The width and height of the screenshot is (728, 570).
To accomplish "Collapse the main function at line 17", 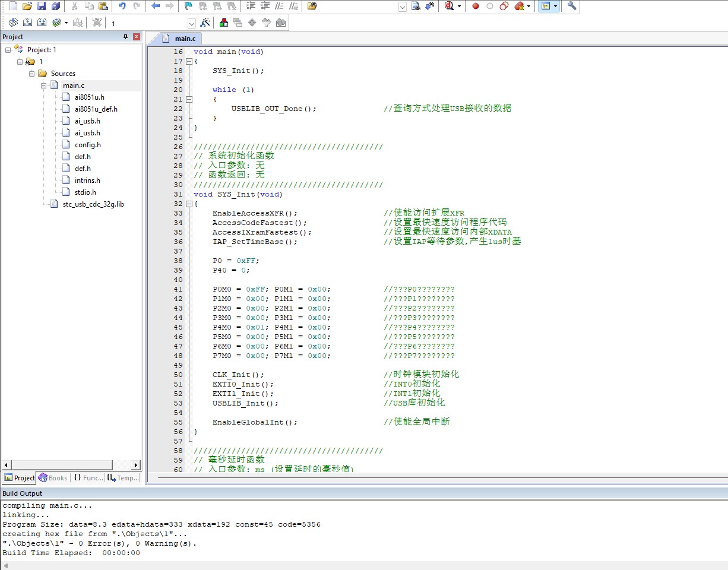I will tap(189, 61).
